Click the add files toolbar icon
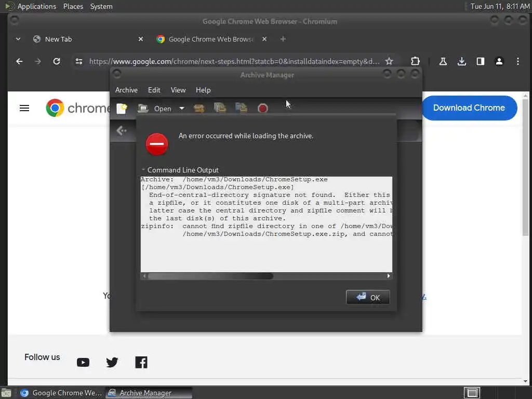Image resolution: width=532 pixels, height=399 pixels. (220, 108)
